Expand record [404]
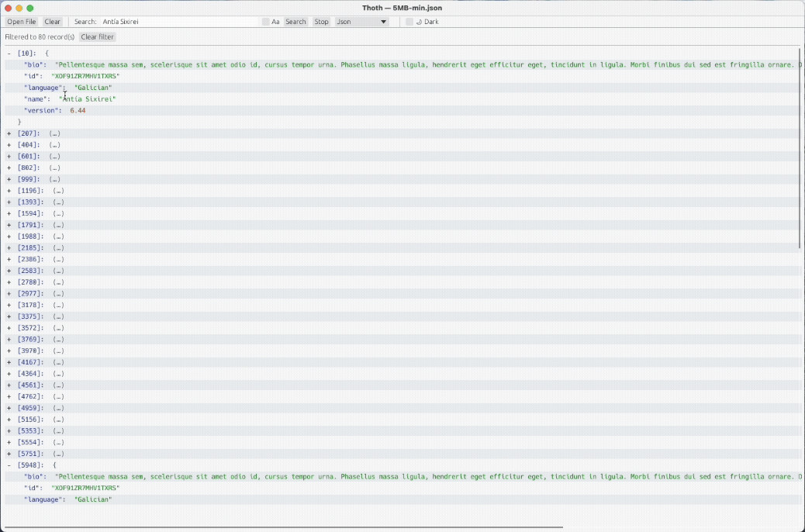805x532 pixels. tap(9, 145)
